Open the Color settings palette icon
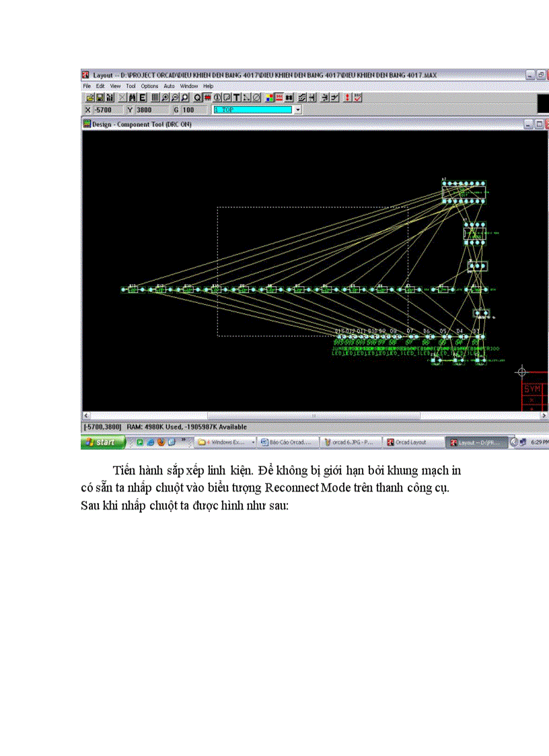The height and width of the screenshot is (756, 549). point(269,98)
